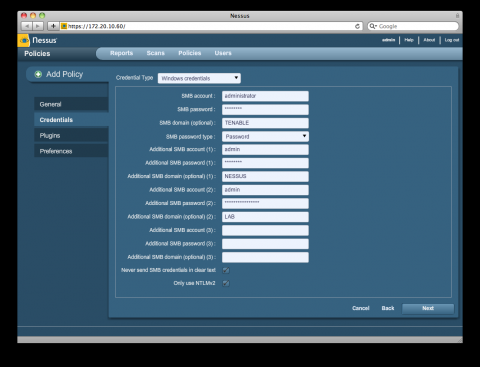Image resolution: width=480 pixels, height=367 pixels.
Task: Click the Google search field
Action: pyautogui.click(x=413, y=26)
